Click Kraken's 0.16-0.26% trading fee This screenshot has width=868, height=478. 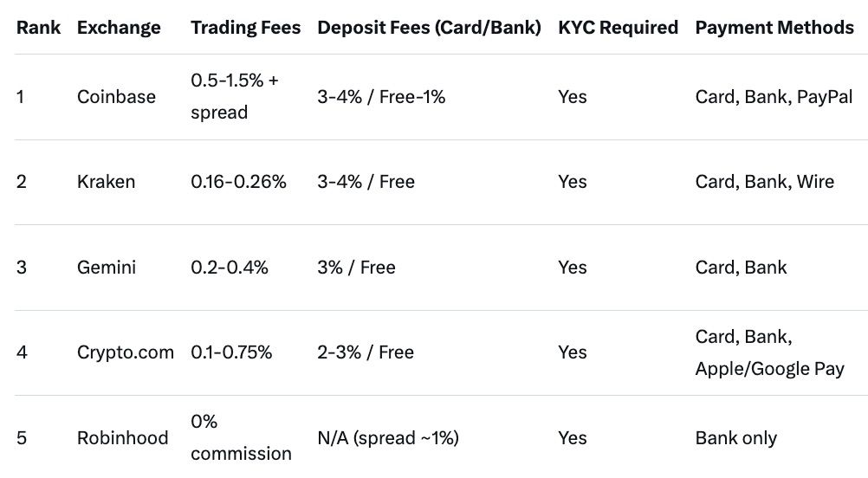[x=238, y=182]
